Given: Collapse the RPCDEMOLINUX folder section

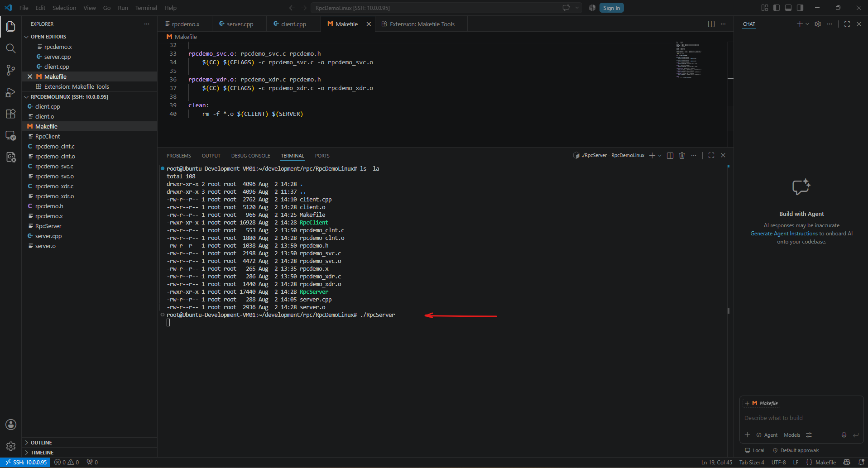Looking at the screenshot, I should pyautogui.click(x=69, y=97).
